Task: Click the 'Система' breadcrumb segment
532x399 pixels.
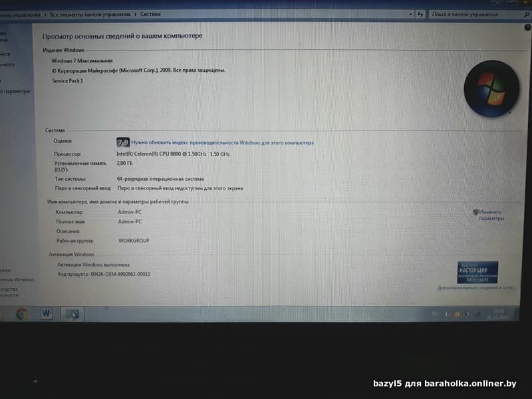Action: [x=150, y=14]
